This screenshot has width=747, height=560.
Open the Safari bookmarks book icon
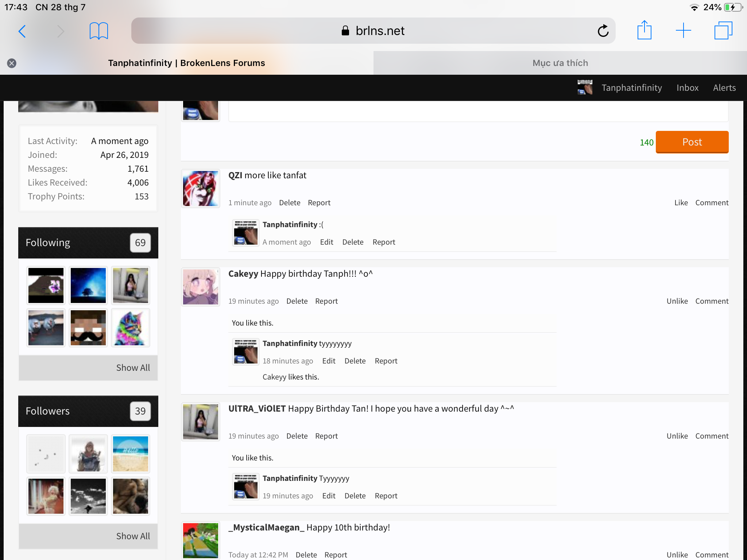99,31
